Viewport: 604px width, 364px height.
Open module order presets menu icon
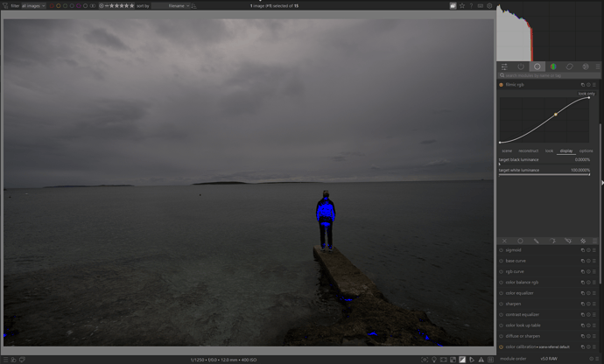tap(597, 359)
